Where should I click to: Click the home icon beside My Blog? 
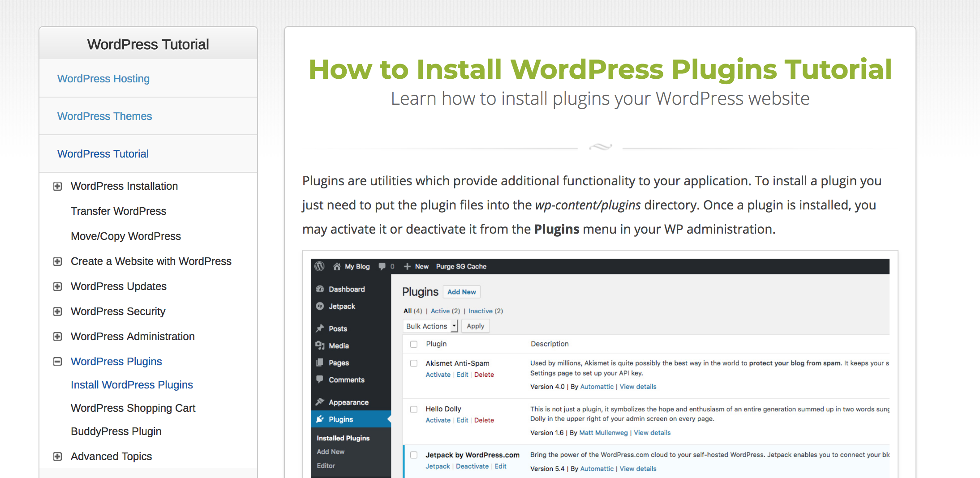pyautogui.click(x=337, y=266)
